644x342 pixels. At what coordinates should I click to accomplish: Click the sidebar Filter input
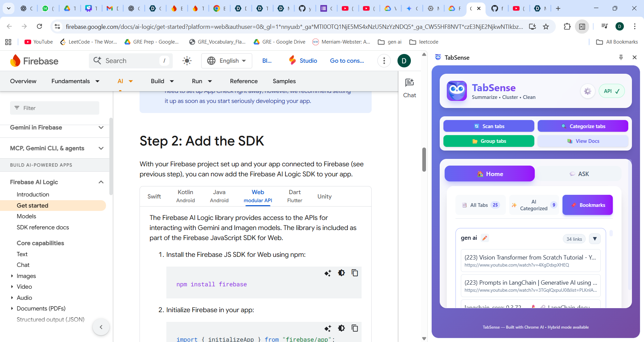click(x=55, y=108)
